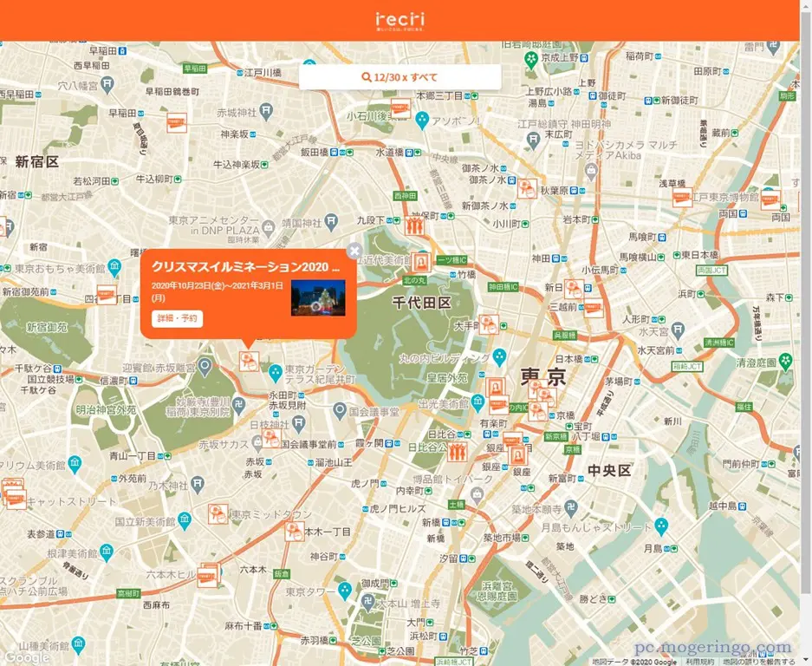Click the 穴八幡宮 shrine pin
The image size is (812, 666).
click(107, 84)
